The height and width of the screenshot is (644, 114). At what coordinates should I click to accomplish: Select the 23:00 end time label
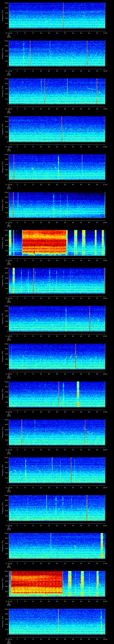pos(105,261)
